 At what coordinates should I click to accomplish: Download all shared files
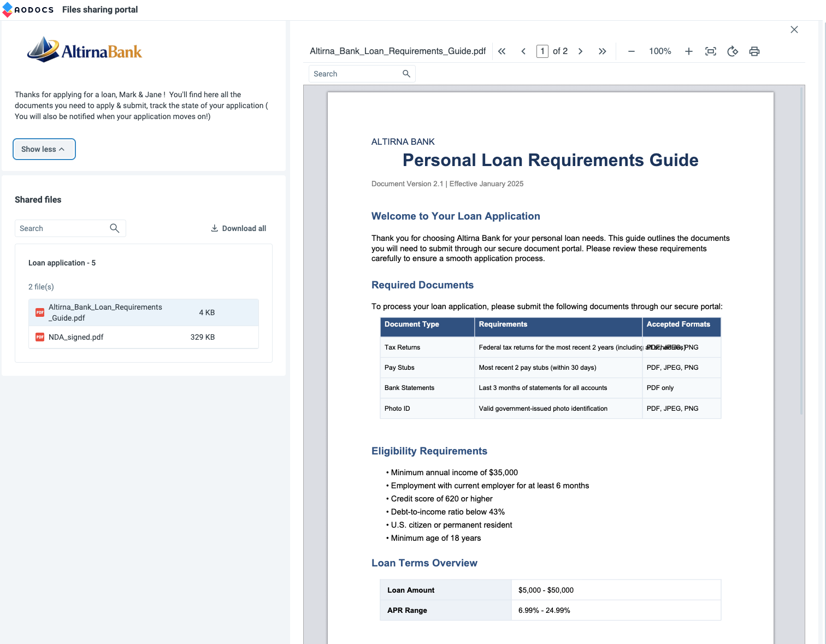point(239,228)
